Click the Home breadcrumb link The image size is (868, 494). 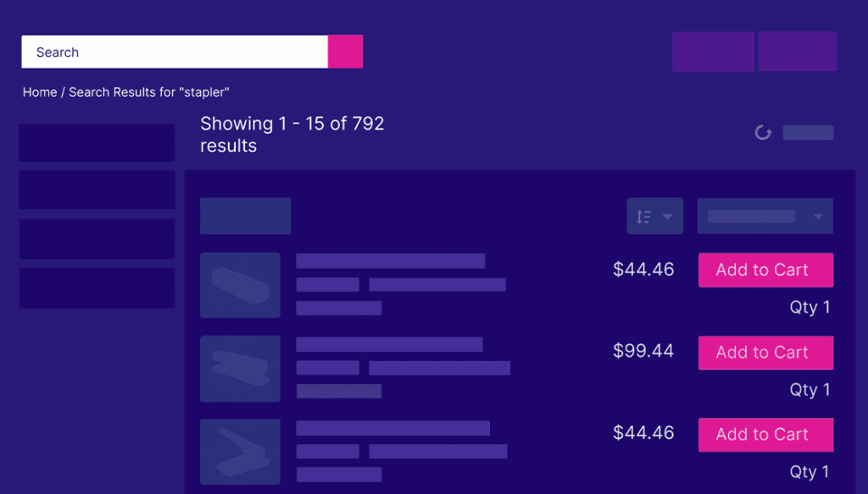coord(40,92)
